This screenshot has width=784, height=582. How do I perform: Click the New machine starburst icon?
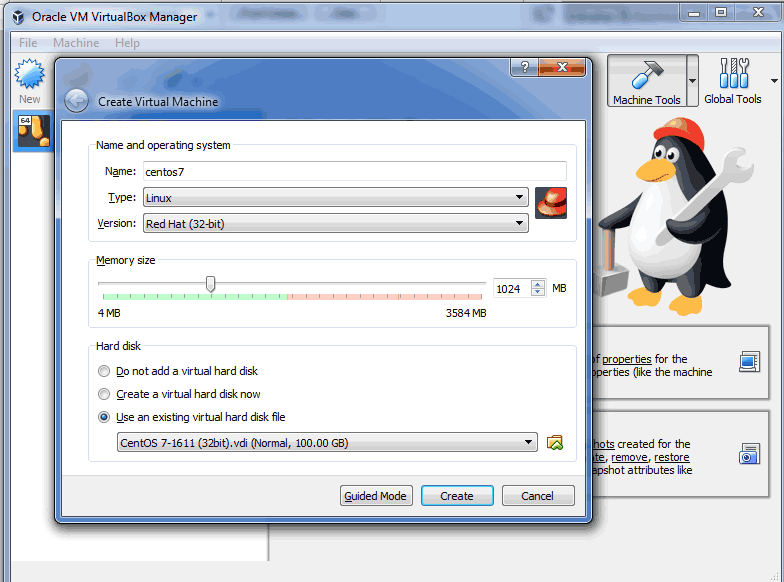pyautogui.click(x=30, y=74)
